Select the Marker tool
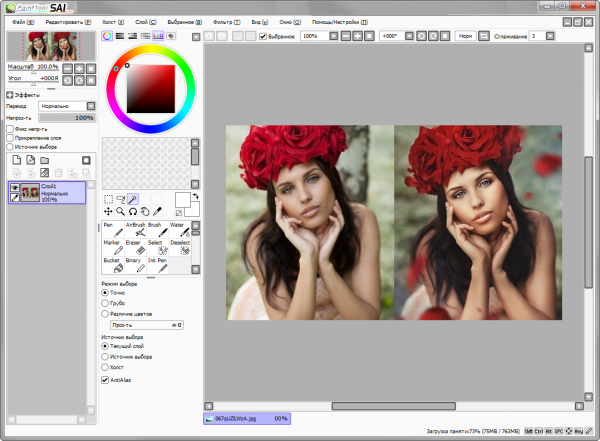Viewport: 600px width, 441px height. coord(113,247)
